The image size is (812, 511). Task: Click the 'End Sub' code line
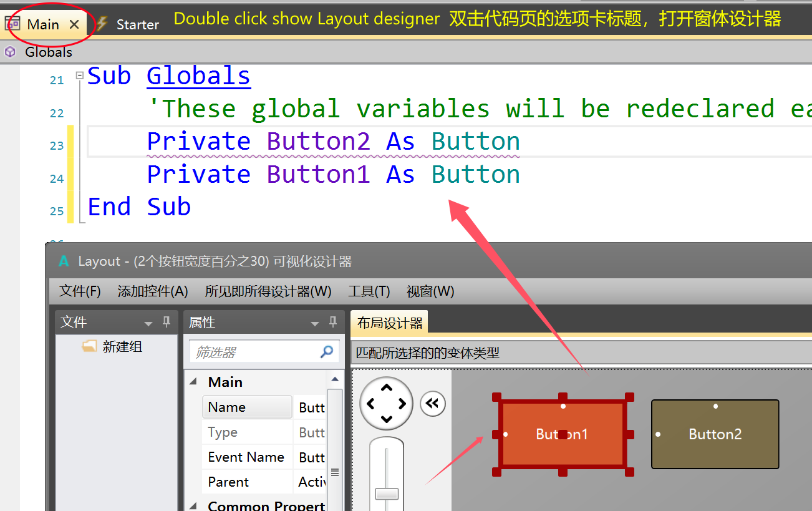139,207
